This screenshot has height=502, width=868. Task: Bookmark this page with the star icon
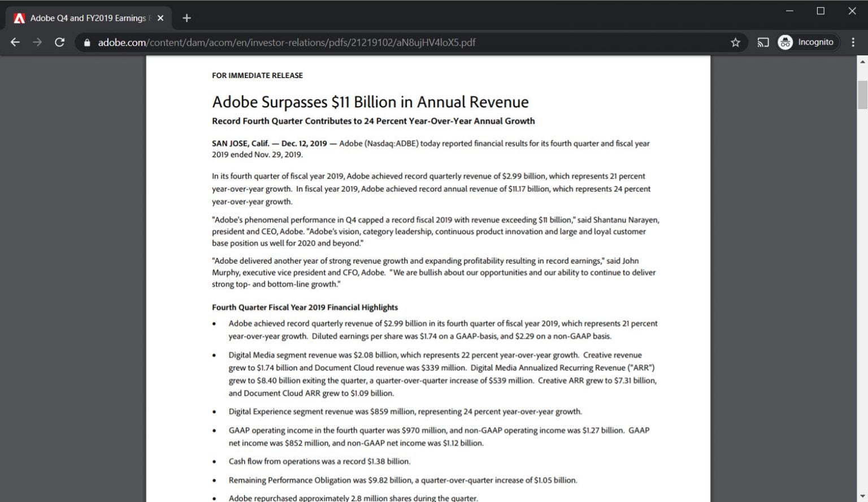click(x=735, y=42)
